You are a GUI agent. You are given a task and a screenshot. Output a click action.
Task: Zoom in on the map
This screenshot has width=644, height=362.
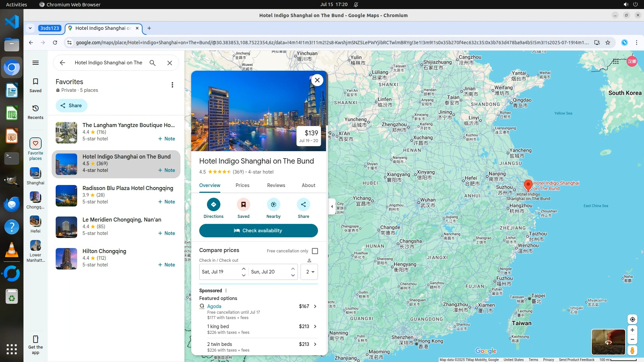pos(632,330)
